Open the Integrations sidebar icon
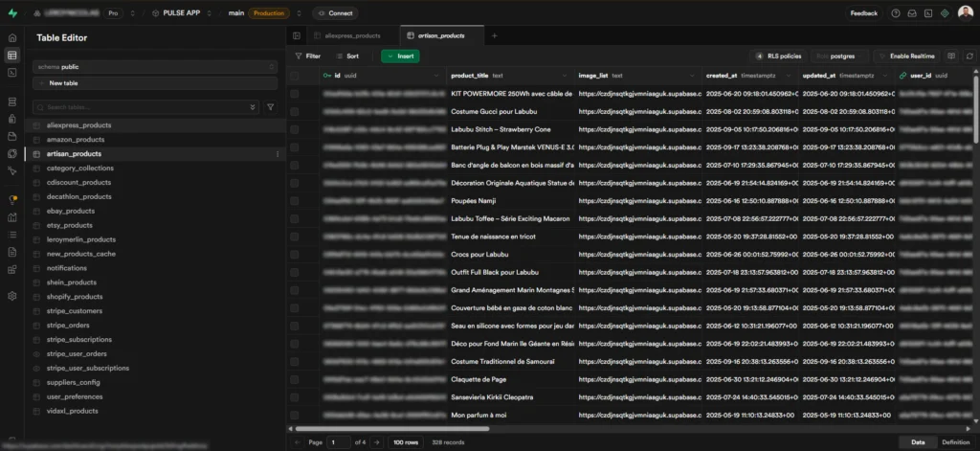The height and width of the screenshot is (451, 980). tap(11, 270)
